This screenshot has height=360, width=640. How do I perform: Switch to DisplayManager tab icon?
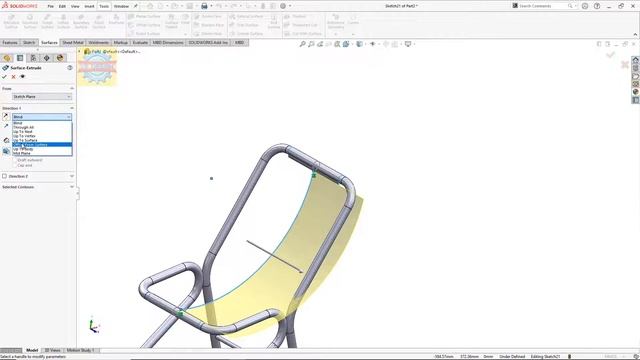(60, 58)
